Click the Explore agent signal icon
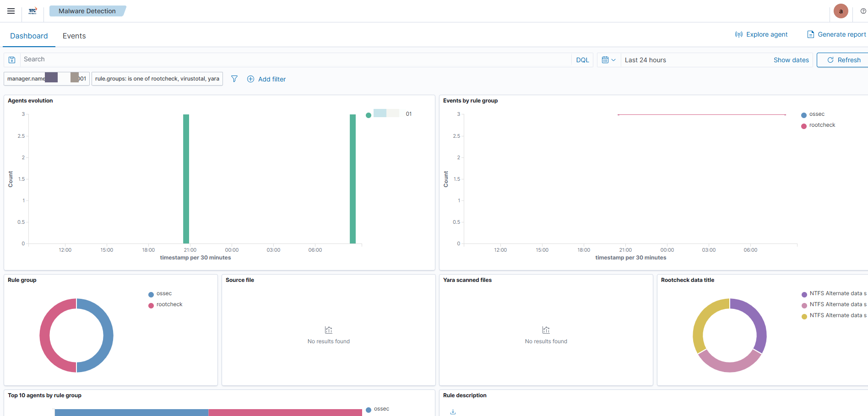The width and height of the screenshot is (868, 416). point(738,34)
